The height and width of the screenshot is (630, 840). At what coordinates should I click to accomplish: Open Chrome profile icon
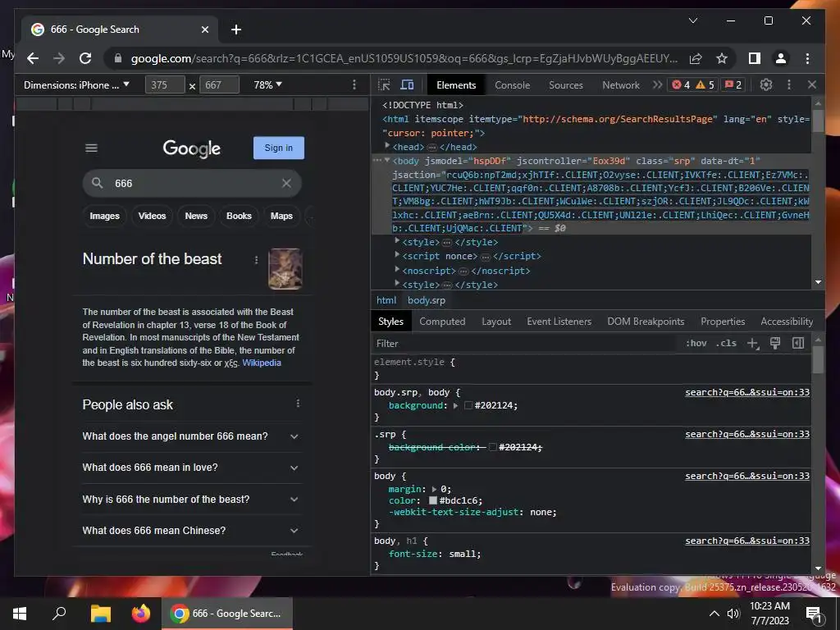tap(781, 58)
